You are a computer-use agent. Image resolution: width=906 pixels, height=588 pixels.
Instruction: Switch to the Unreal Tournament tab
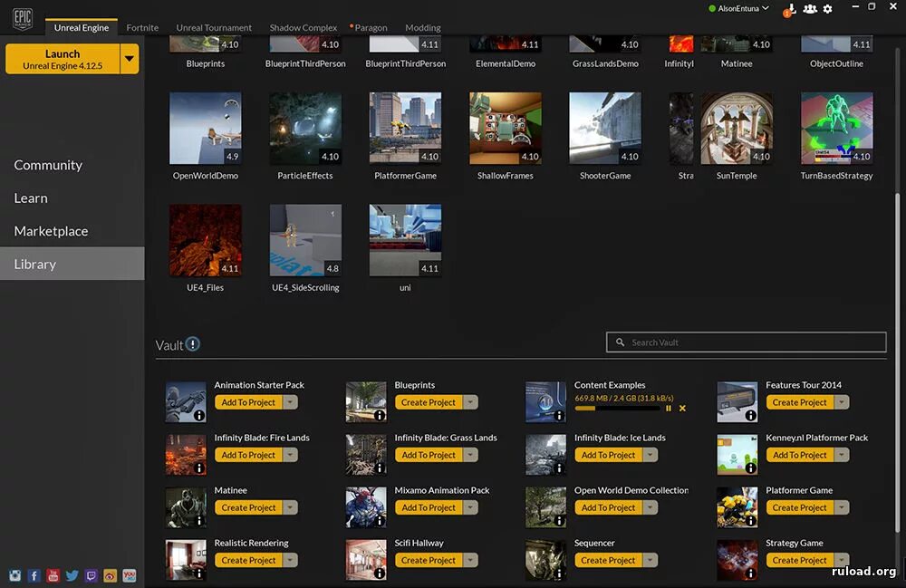click(214, 27)
